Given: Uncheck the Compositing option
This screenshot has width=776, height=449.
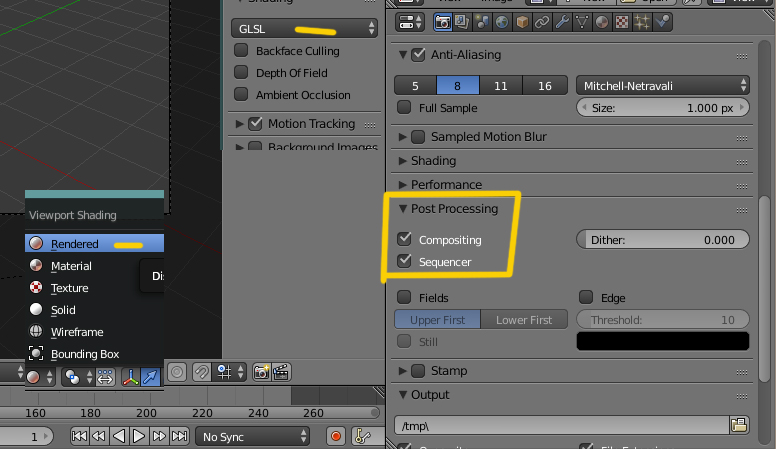Looking at the screenshot, I should [x=404, y=239].
